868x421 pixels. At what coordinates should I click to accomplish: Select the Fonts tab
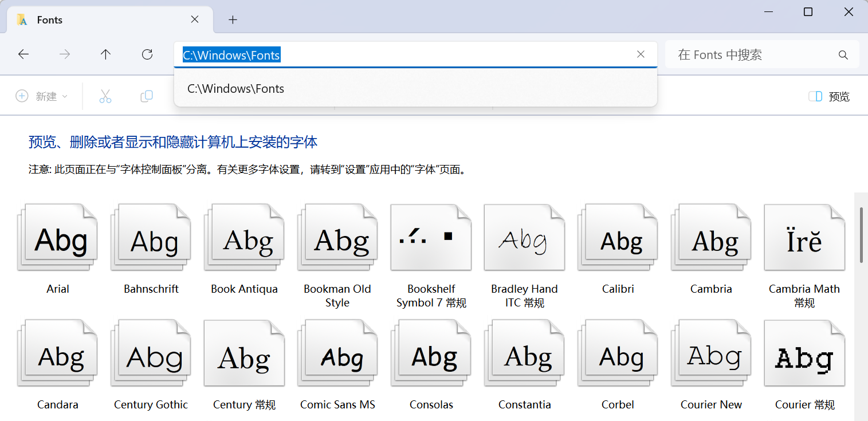(110, 19)
